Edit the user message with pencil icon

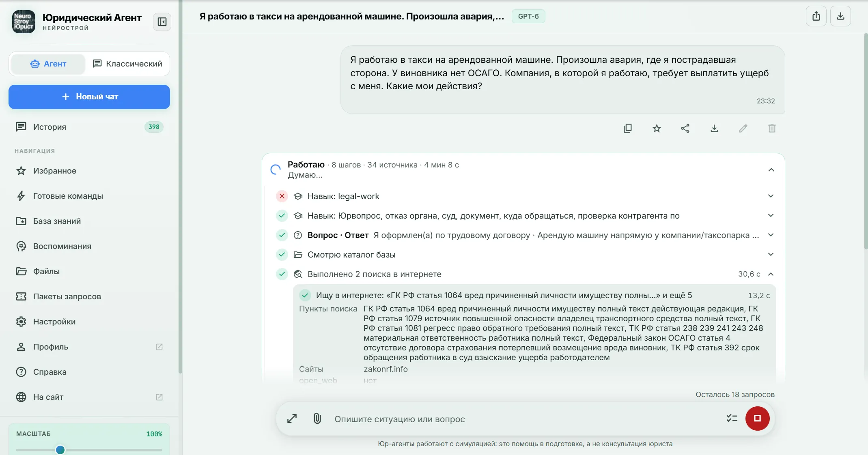pos(743,129)
